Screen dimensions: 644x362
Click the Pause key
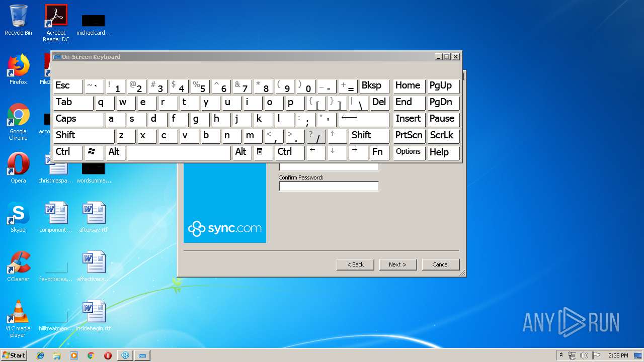(x=443, y=119)
